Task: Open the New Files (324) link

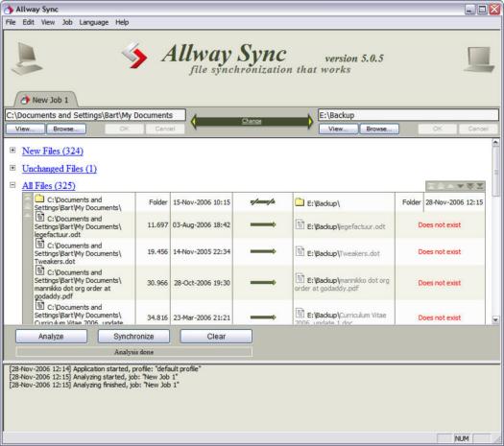Action: [x=53, y=151]
